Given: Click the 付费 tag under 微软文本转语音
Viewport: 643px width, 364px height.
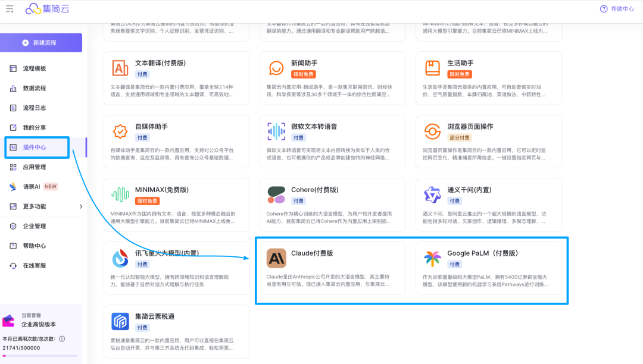Looking at the screenshot, I should click(298, 137).
